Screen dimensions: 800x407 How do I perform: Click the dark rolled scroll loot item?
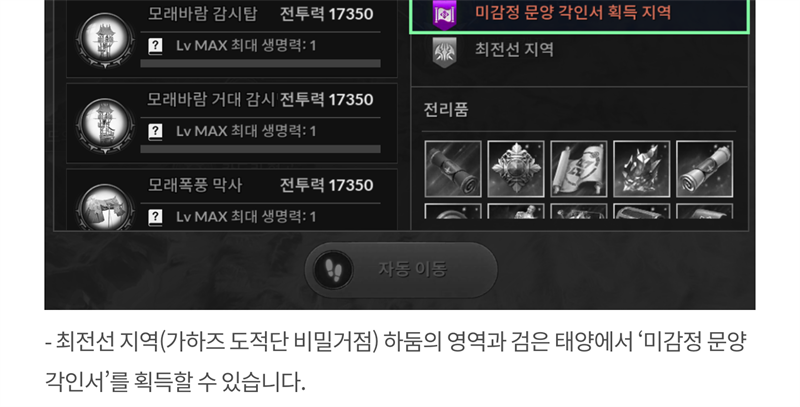point(453,169)
